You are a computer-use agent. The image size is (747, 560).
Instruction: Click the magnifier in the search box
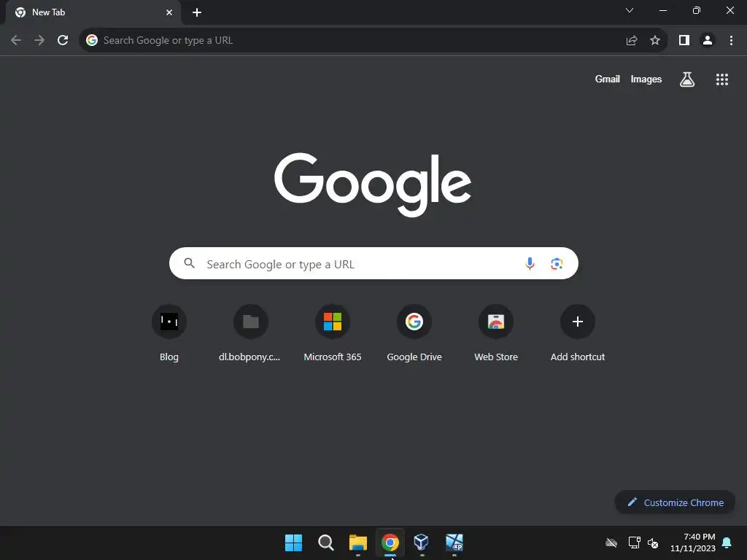point(189,262)
